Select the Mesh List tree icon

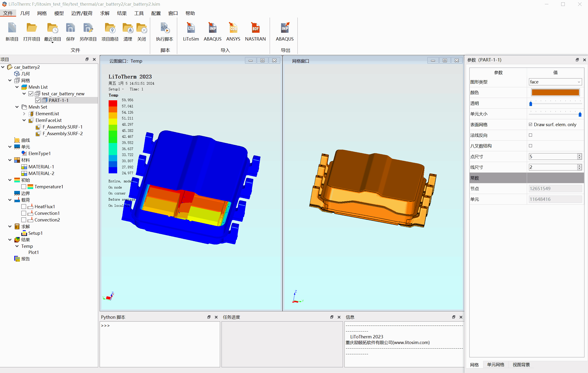click(24, 87)
